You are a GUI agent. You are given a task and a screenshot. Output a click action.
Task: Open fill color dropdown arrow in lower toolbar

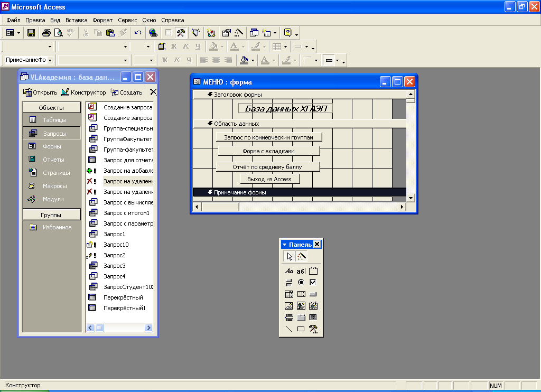(x=253, y=60)
